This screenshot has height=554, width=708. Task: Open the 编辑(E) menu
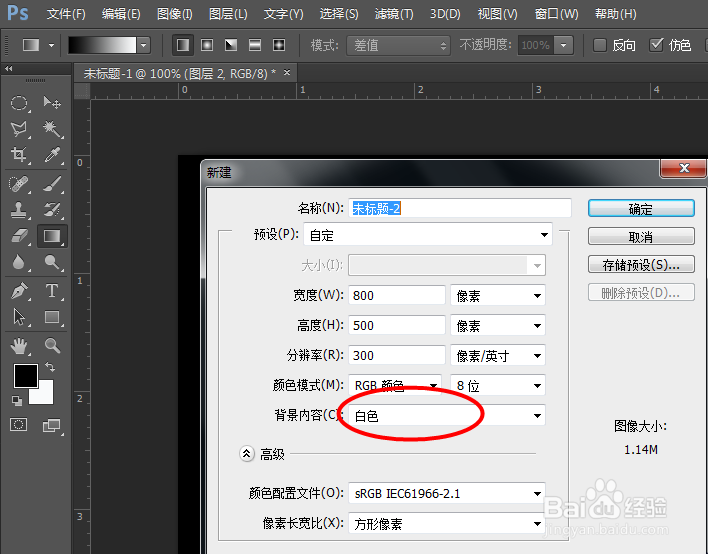click(x=121, y=14)
